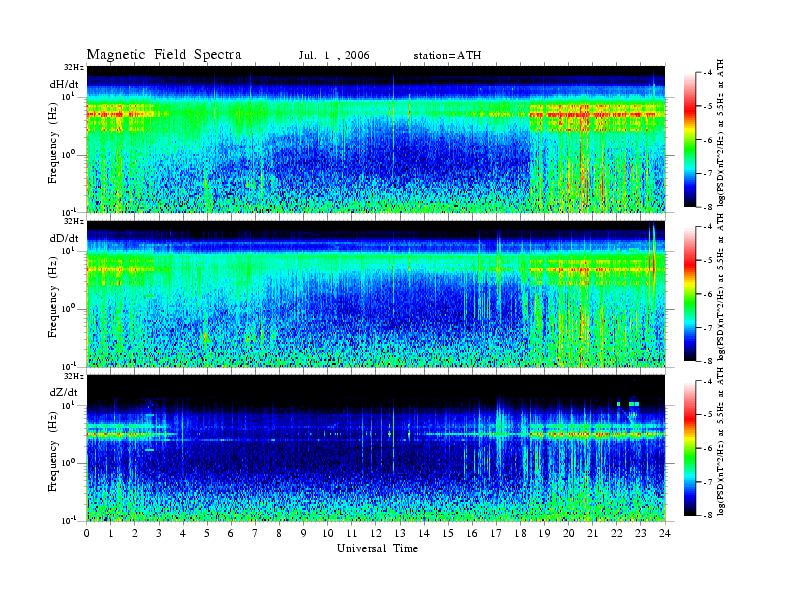This screenshot has width=792, height=612.
Task: Click the log(PSD) label beside the dH/dt color bar
Action: point(721,133)
